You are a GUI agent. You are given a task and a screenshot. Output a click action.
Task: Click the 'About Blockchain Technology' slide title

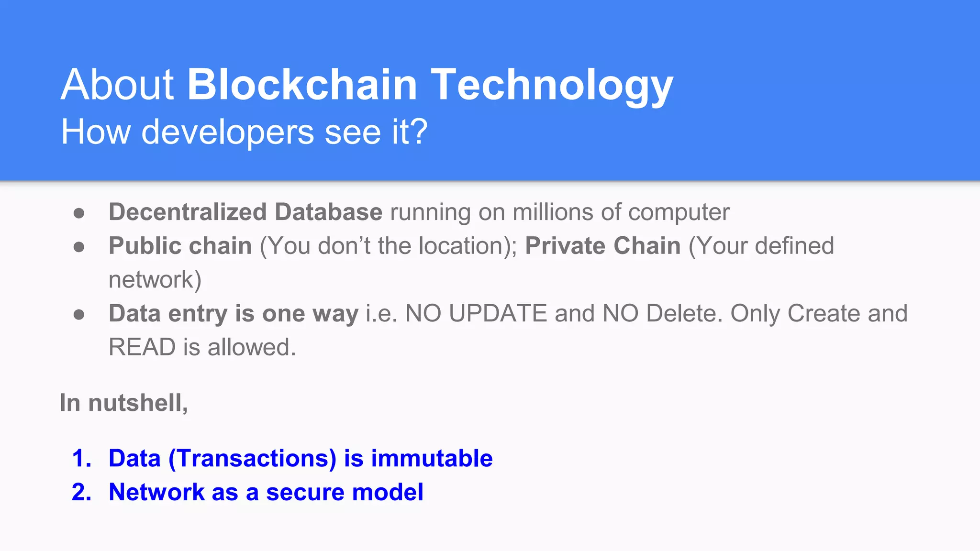click(x=367, y=85)
